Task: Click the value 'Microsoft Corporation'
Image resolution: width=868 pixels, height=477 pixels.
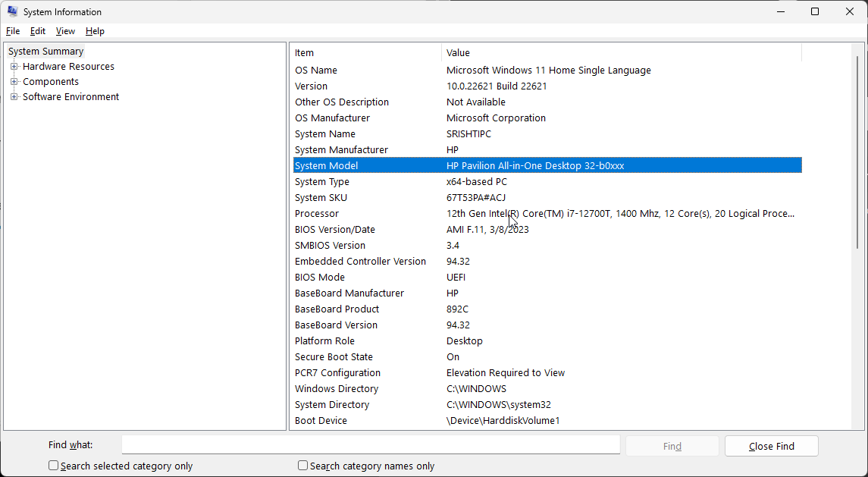Action: click(496, 118)
